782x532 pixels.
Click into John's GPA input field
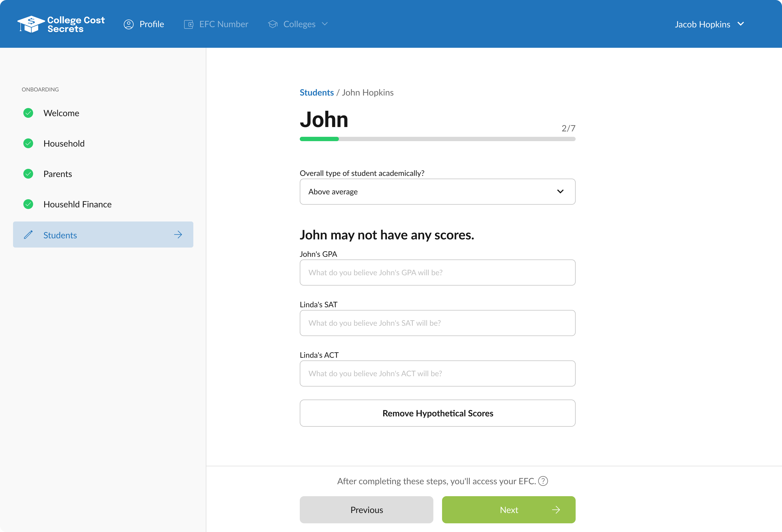[x=437, y=273]
